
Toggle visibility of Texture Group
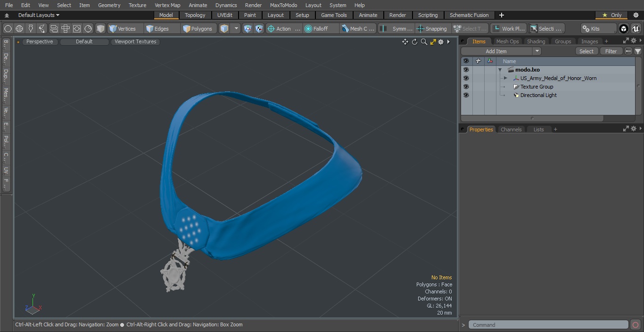(x=466, y=87)
